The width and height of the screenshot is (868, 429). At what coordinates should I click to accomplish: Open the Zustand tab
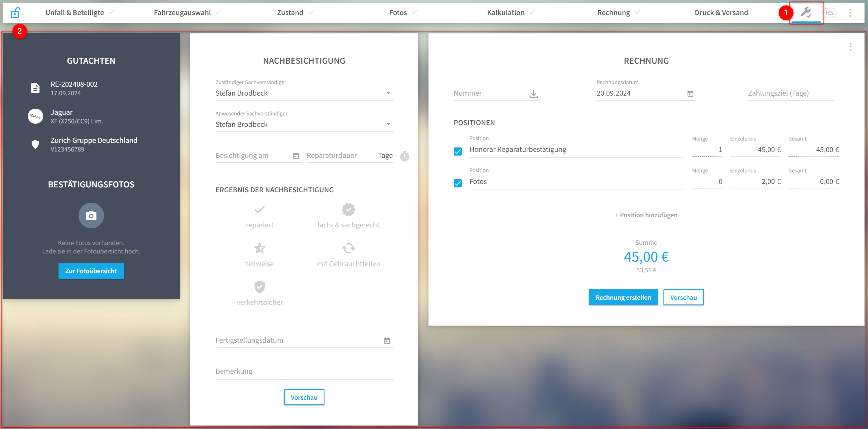click(290, 13)
